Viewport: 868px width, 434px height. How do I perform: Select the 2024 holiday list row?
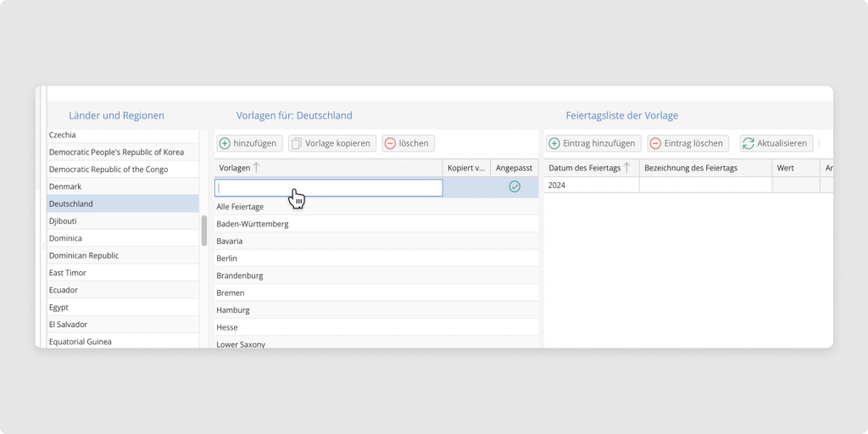591,185
